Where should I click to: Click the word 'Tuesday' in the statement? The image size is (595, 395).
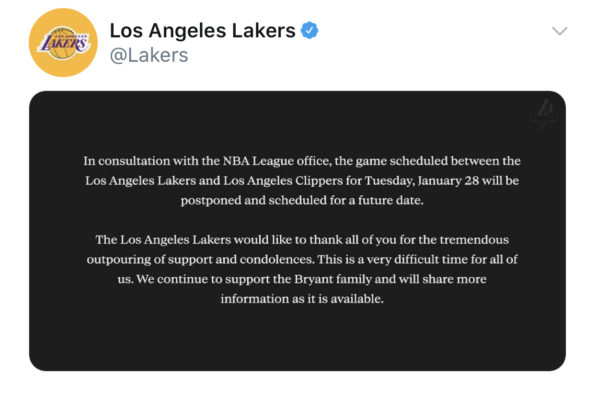click(x=388, y=181)
